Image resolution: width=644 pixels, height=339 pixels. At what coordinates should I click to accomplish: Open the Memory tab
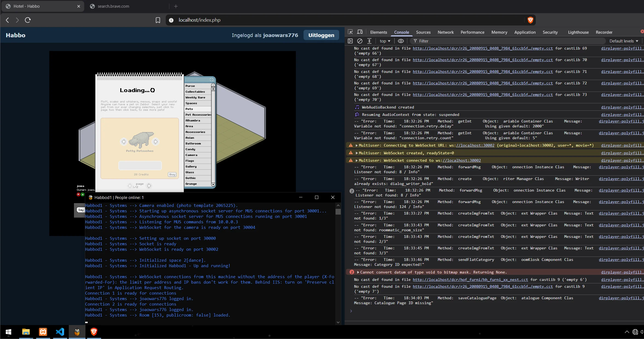click(499, 32)
